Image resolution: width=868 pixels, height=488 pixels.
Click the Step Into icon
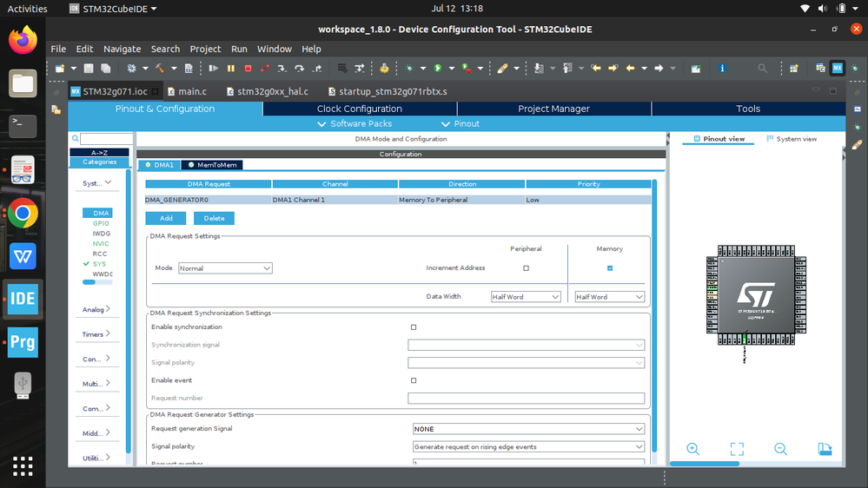(282, 68)
